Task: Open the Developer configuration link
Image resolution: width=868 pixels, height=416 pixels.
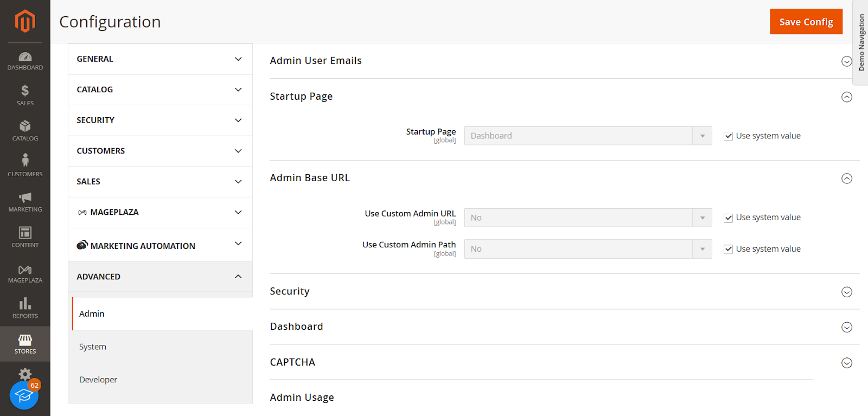Action: [98, 380]
